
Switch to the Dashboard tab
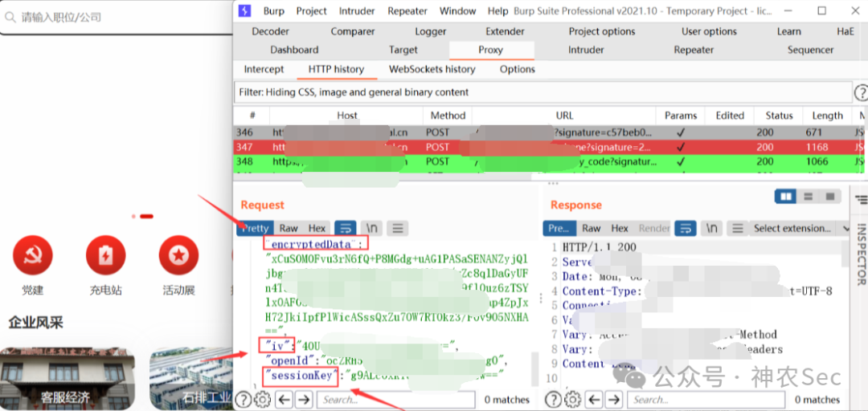click(294, 50)
